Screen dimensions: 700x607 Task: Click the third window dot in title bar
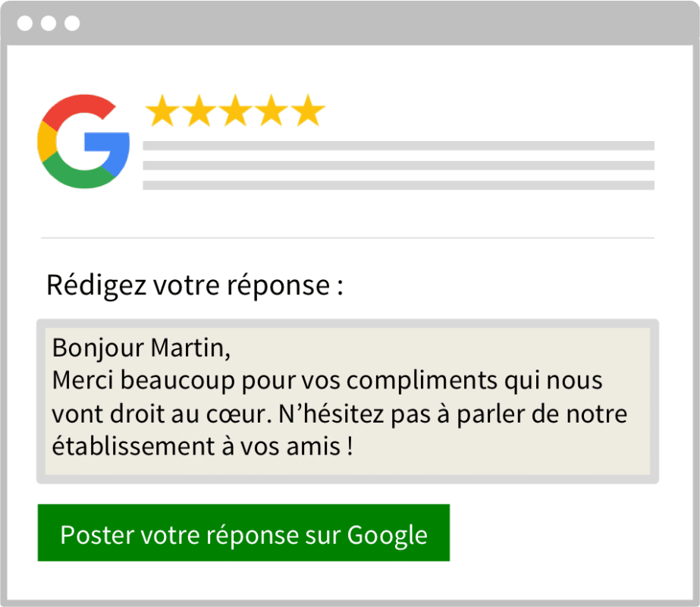[72, 23]
